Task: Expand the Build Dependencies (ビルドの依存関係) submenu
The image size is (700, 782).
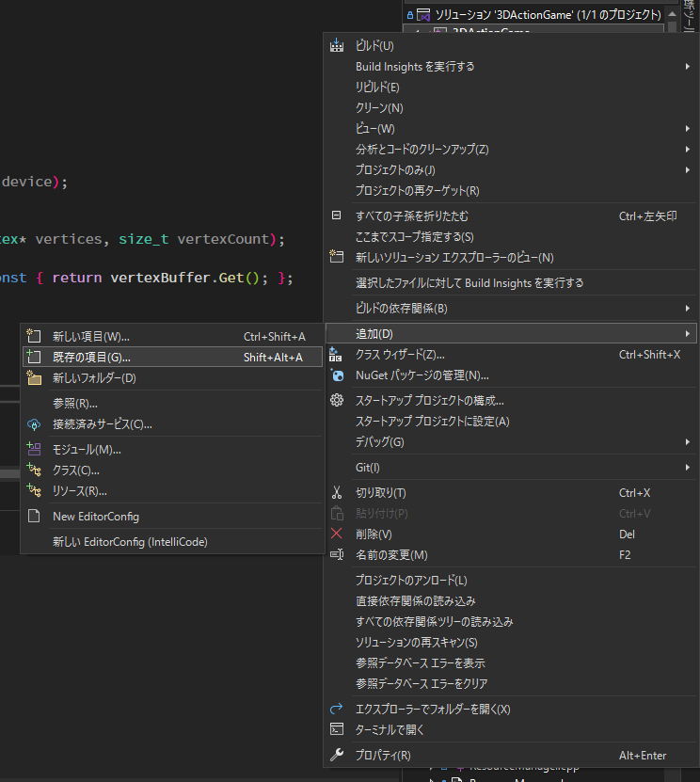Action: (x=688, y=309)
